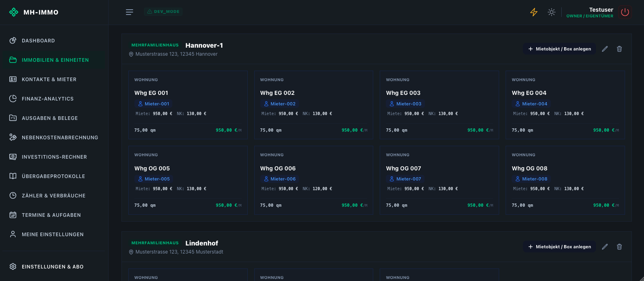
Task: Click the map pin beside Musterstadt address
Action: click(x=131, y=252)
